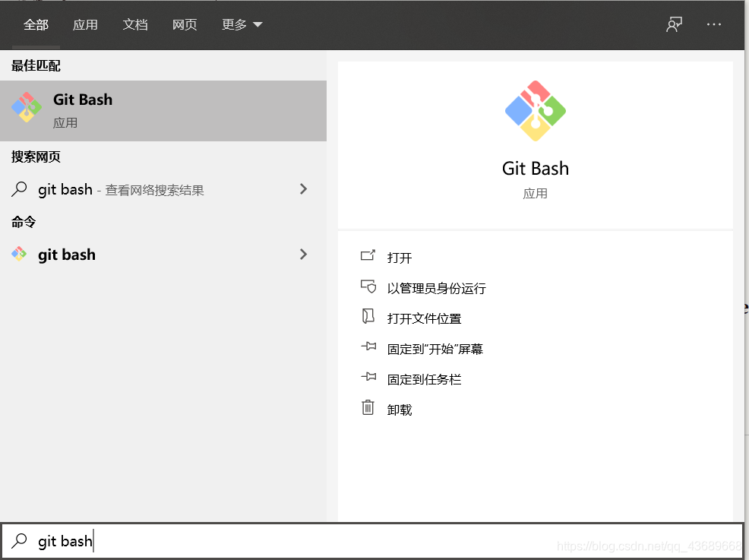Viewport: 749px width, 560px height.
Task: Click the small Git icon in command row
Action: pos(19,254)
